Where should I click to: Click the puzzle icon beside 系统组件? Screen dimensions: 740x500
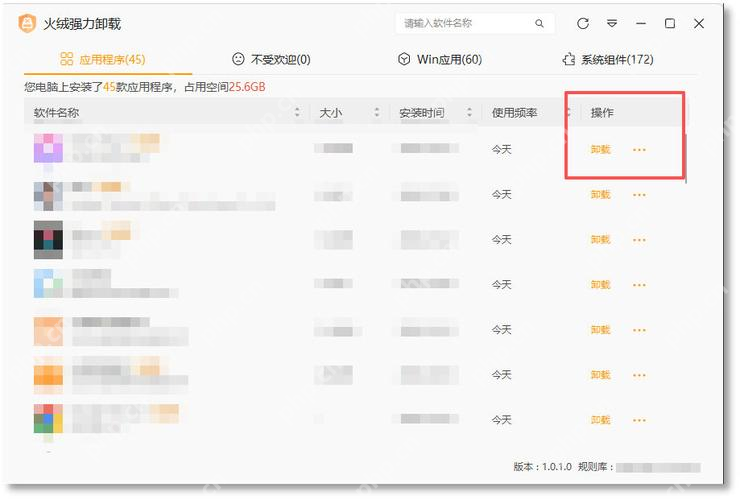tap(568, 59)
